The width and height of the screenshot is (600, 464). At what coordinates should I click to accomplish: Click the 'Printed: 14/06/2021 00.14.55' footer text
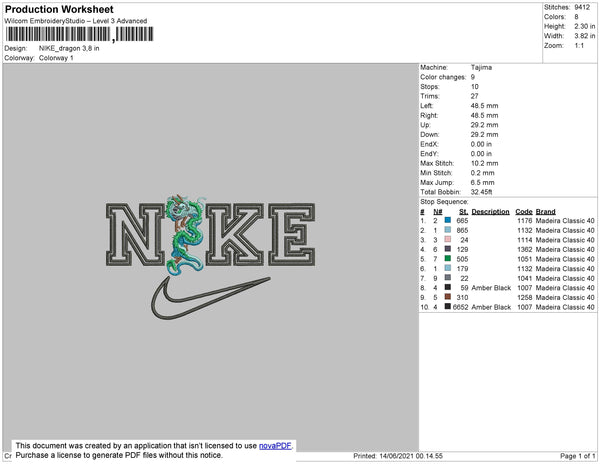(x=398, y=456)
